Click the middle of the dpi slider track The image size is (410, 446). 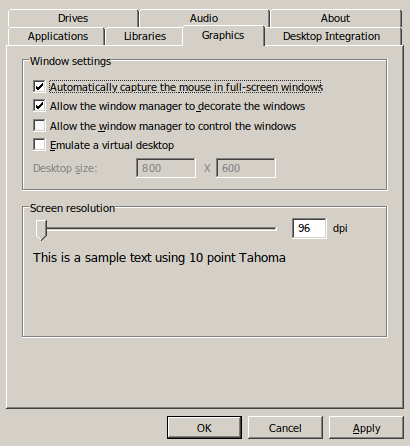pyautogui.click(x=158, y=229)
